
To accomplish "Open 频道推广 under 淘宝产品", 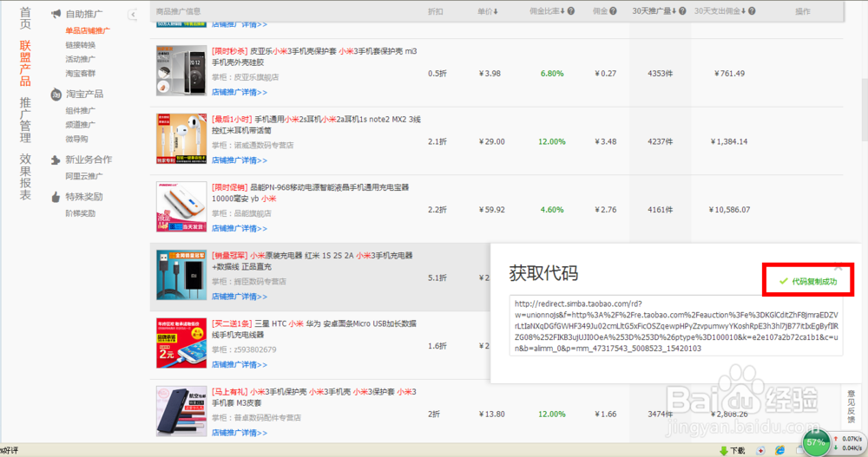I will click(x=80, y=125).
